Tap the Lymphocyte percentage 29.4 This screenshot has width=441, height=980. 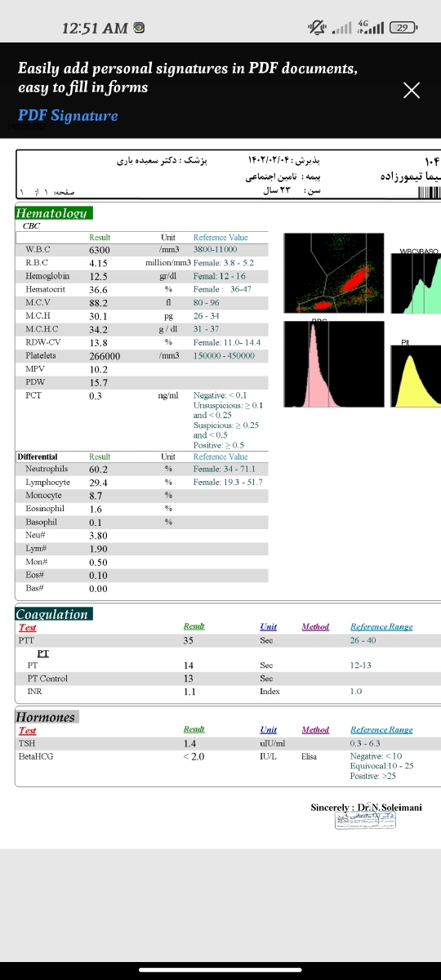98,483
